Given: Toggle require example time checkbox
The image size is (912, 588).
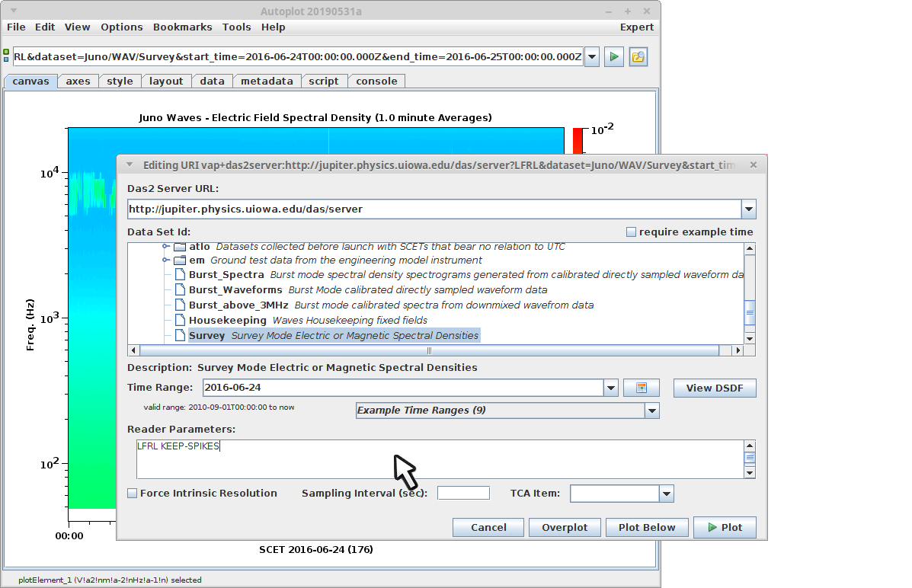Looking at the screenshot, I should coord(631,232).
